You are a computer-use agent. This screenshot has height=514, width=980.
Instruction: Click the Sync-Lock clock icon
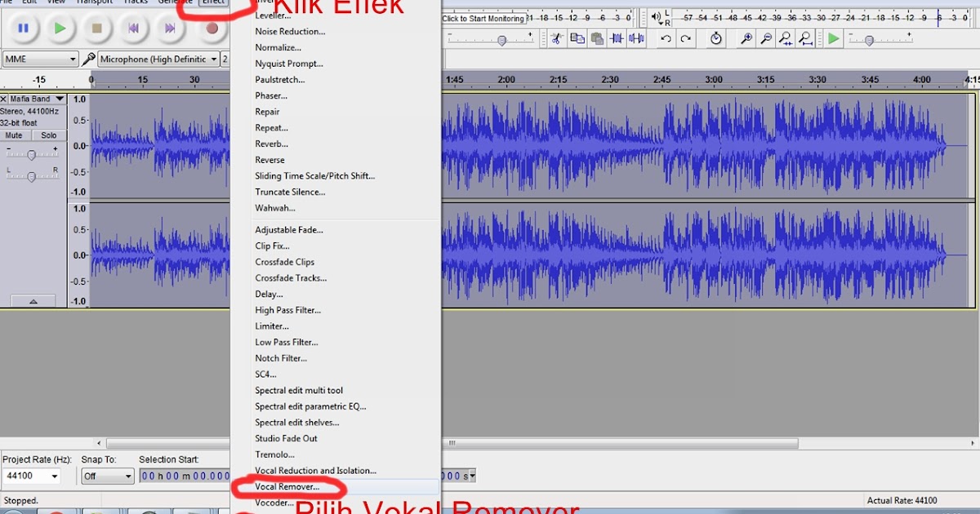coord(716,38)
